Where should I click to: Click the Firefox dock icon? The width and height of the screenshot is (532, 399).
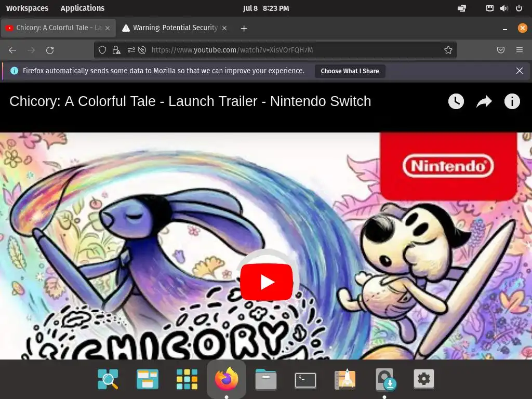click(x=227, y=379)
